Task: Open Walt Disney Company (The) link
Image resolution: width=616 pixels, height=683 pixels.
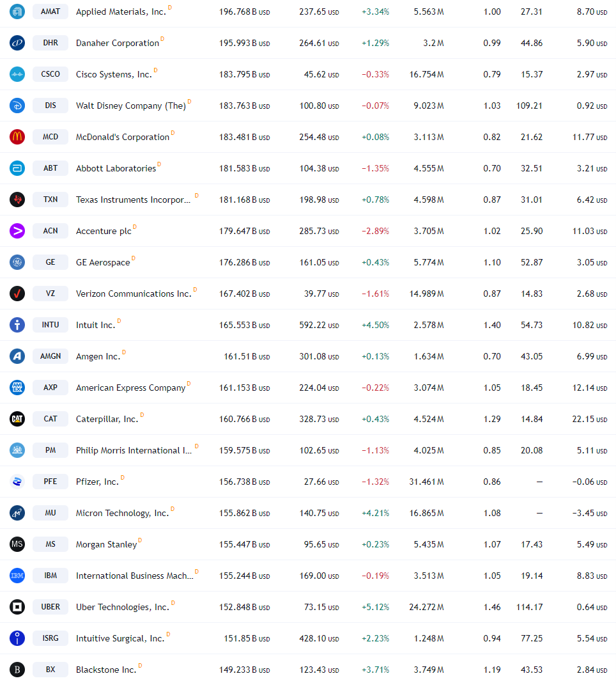Action: point(130,106)
